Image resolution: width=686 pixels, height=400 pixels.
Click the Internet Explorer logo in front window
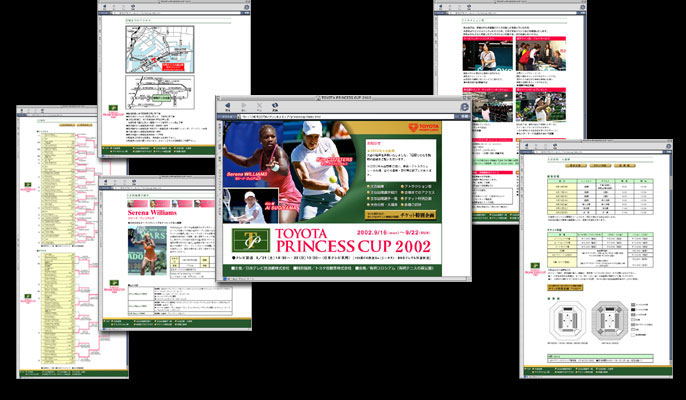464,107
